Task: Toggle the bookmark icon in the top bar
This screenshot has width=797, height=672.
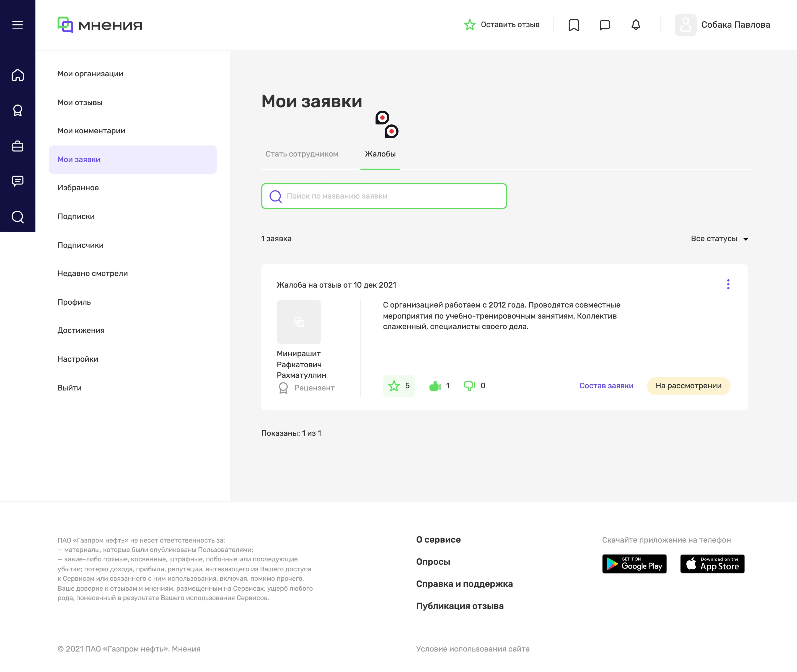Action: click(574, 25)
